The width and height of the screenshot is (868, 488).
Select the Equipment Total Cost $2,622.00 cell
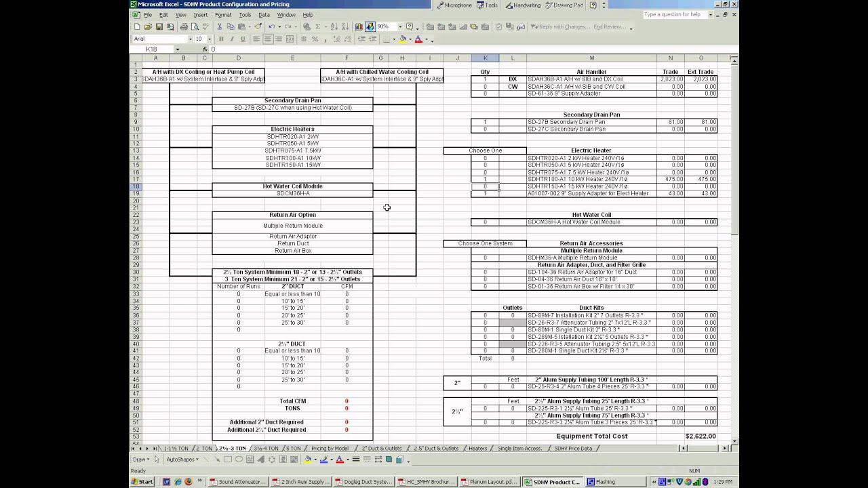701,436
